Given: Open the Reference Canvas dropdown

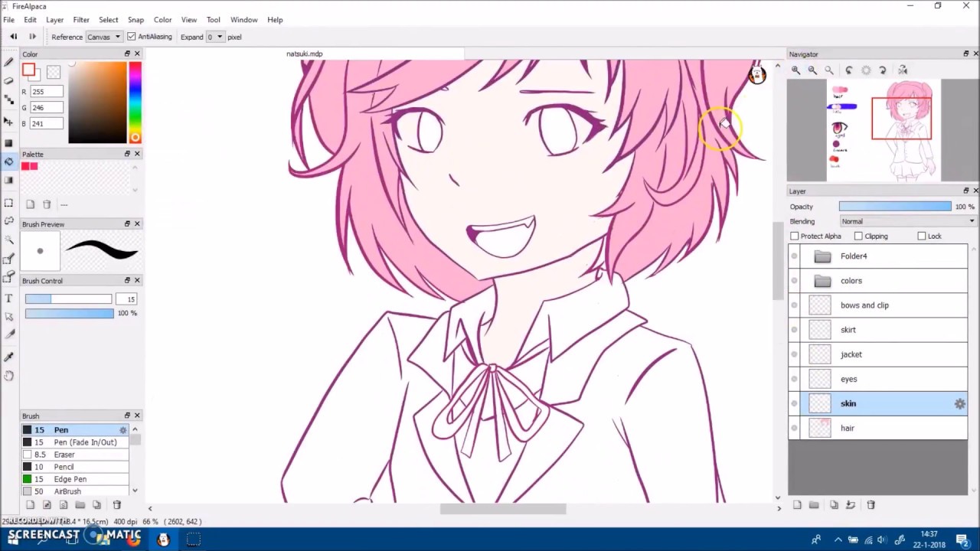Looking at the screenshot, I should [x=103, y=37].
